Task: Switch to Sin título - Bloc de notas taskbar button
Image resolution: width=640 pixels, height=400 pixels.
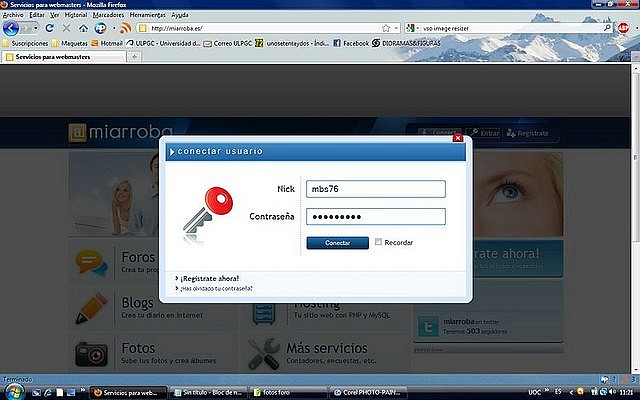Action: (x=209, y=393)
